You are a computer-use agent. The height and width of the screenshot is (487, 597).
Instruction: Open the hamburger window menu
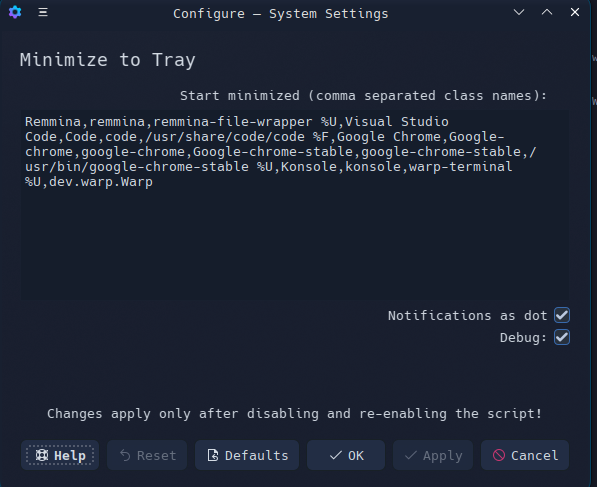43,12
